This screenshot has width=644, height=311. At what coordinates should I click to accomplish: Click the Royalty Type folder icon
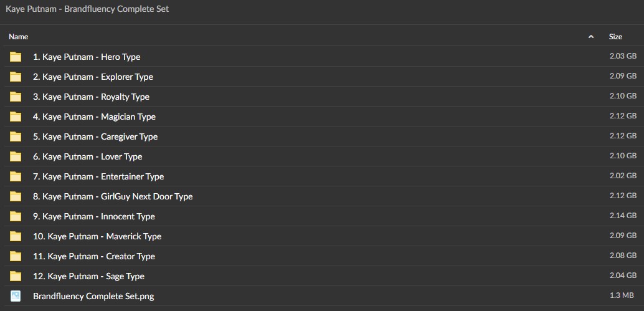16,97
